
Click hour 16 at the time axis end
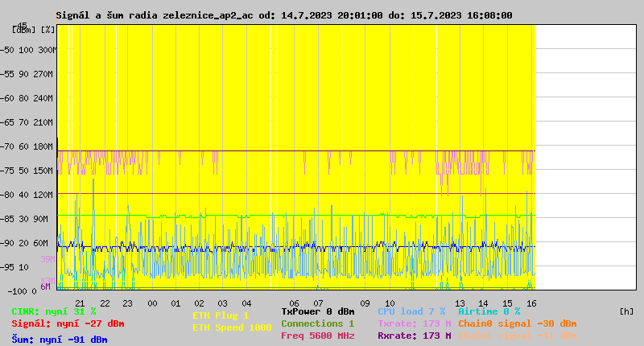[x=531, y=303]
